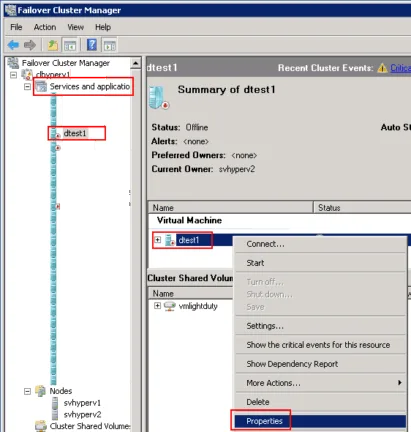
Task: Click the large summary server icon for dtest1
Action: click(x=159, y=97)
